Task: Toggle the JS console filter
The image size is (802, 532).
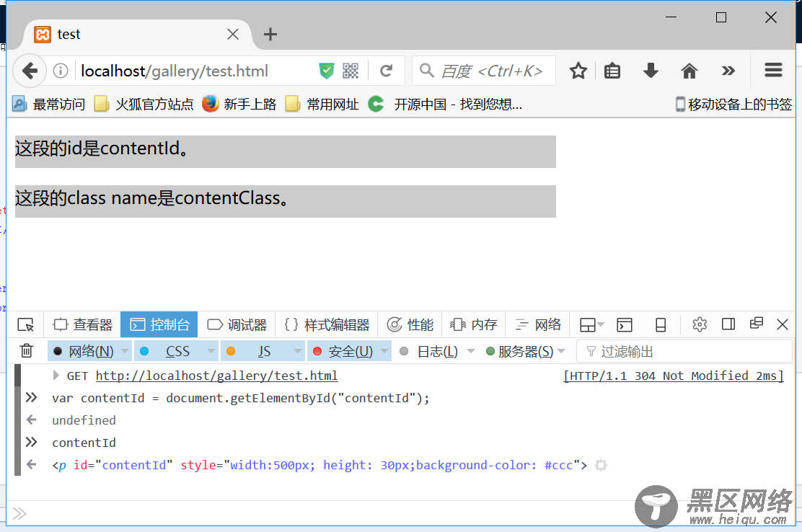Action: click(x=256, y=352)
